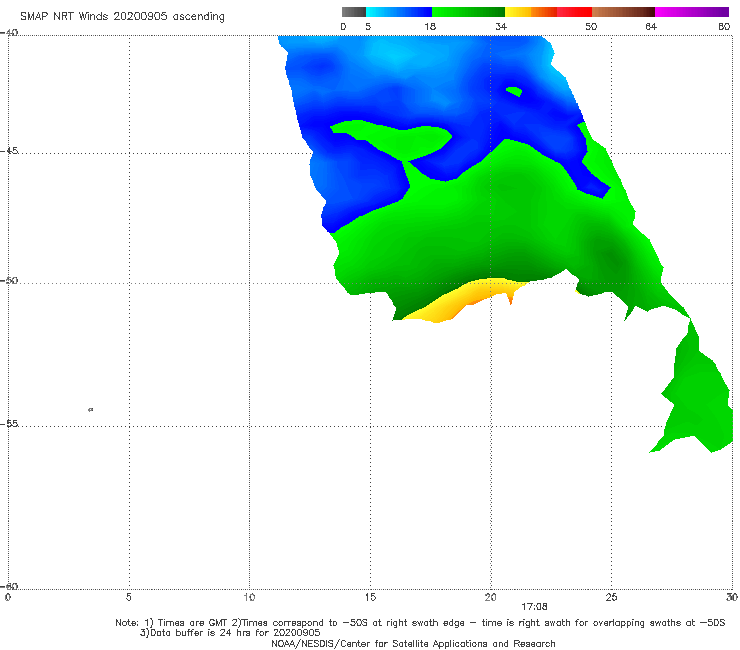Click the green segment of the color bar

[468, 12]
